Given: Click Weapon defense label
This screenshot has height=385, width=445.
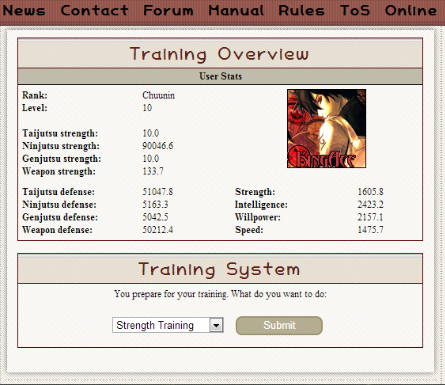Looking at the screenshot, I should click(x=57, y=230).
